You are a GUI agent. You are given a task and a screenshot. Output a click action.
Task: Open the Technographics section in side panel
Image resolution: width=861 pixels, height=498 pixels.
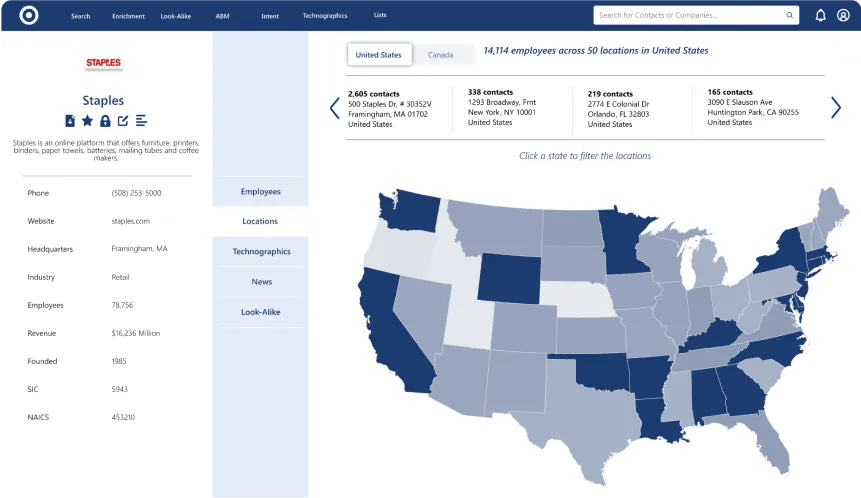pyautogui.click(x=261, y=251)
